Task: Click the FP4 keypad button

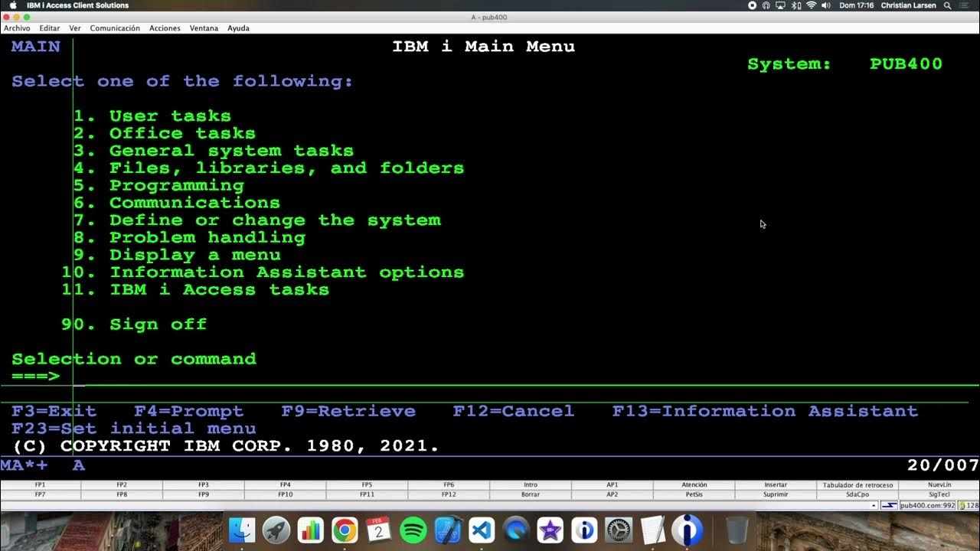Action: [286, 485]
